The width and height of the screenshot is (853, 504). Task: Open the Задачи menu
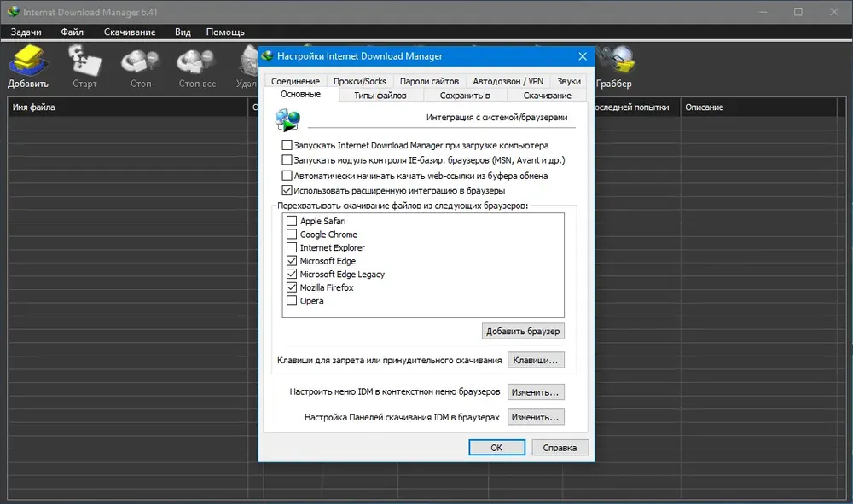click(x=26, y=32)
